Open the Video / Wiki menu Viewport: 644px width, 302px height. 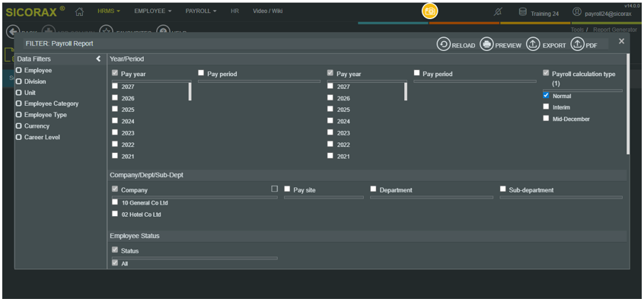pyautogui.click(x=268, y=11)
